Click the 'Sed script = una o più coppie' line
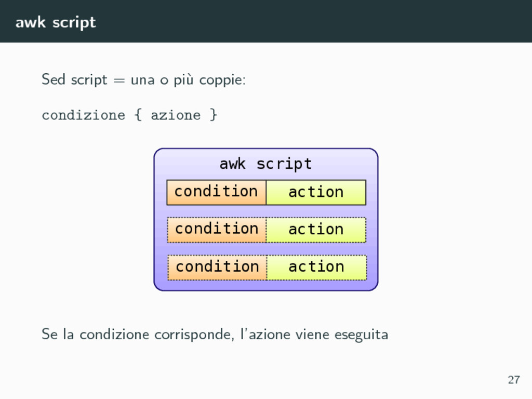532x399 pixels. 143,80
